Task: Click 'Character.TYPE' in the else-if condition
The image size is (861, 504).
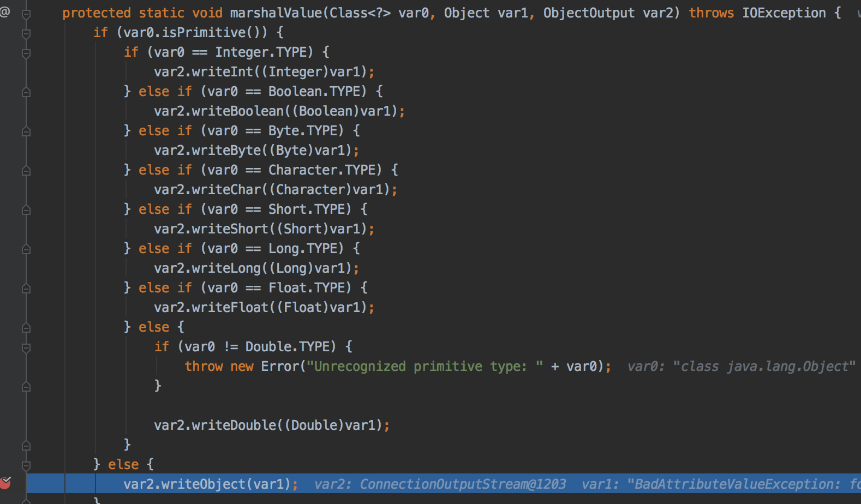Action: point(321,170)
